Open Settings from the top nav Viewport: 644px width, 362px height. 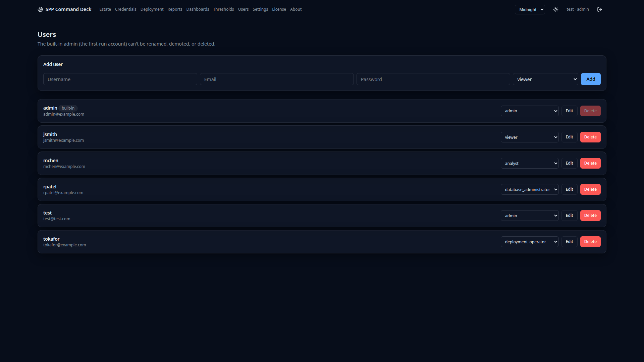pyautogui.click(x=260, y=9)
